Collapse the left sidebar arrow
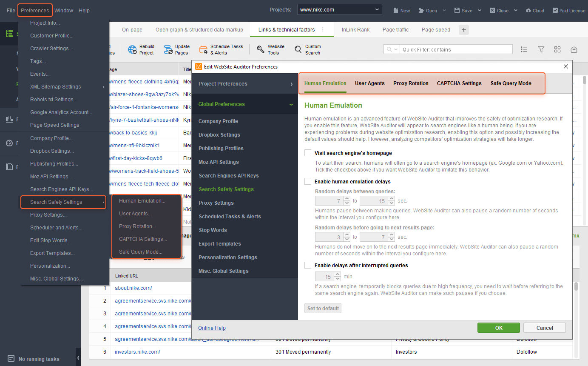This screenshot has width=588, height=366. [78, 358]
